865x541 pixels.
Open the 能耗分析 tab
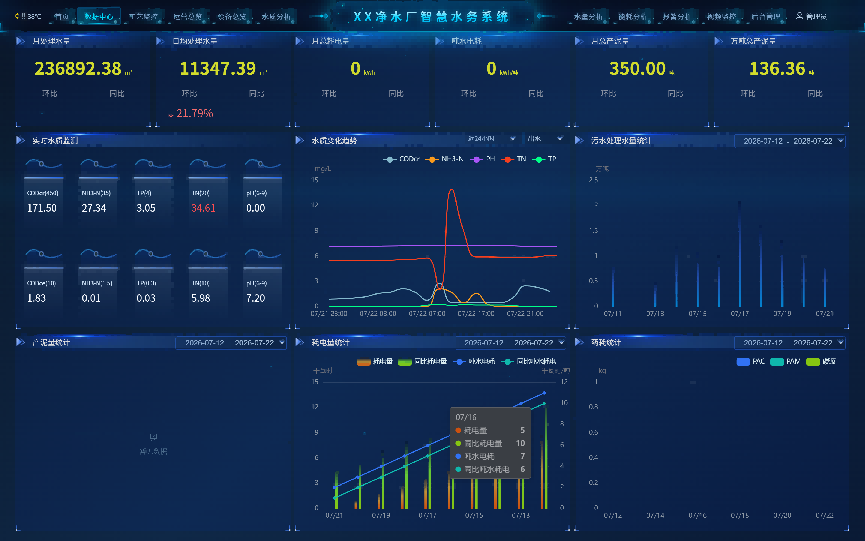632,17
